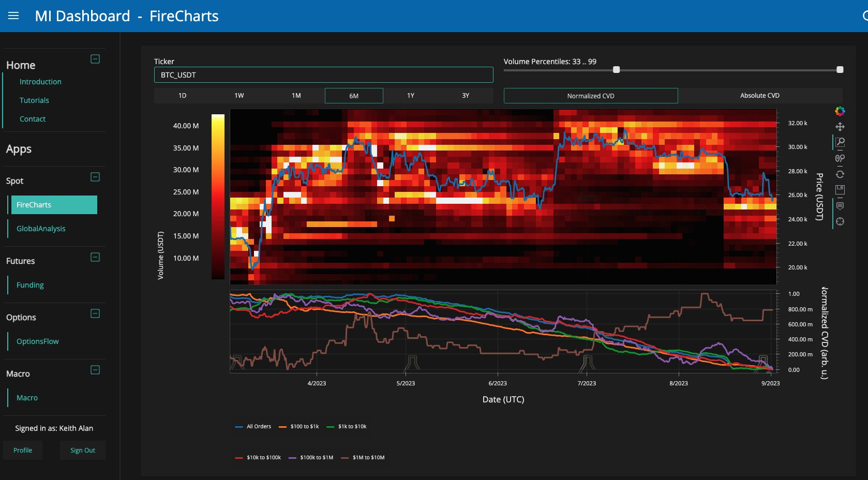Image resolution: width=868 pixels, height=480 pixels.
Task: Open the hamburger navigation menu
Action: pyautogui.click(x=13, y=16)
